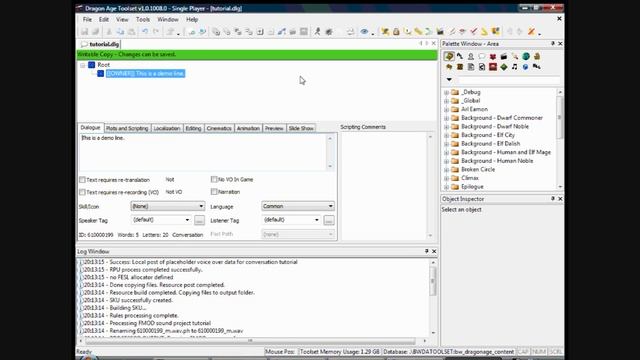Click the blue eye icon in toolbar
The width and height of the screenshot is (640, 360).
point(364,31)
